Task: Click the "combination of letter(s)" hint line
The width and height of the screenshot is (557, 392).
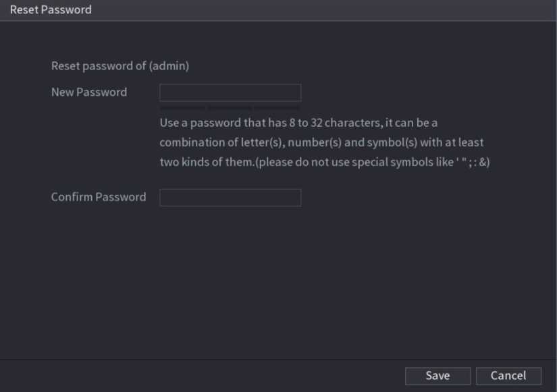Action: 223,143
